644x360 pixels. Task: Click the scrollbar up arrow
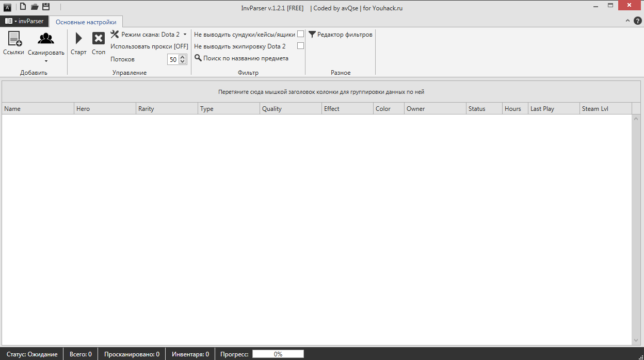pyautogui.click(x=636, y=119)
